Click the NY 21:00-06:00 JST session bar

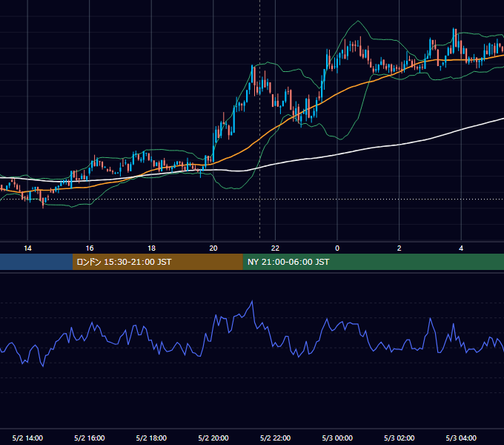(373, 262)
